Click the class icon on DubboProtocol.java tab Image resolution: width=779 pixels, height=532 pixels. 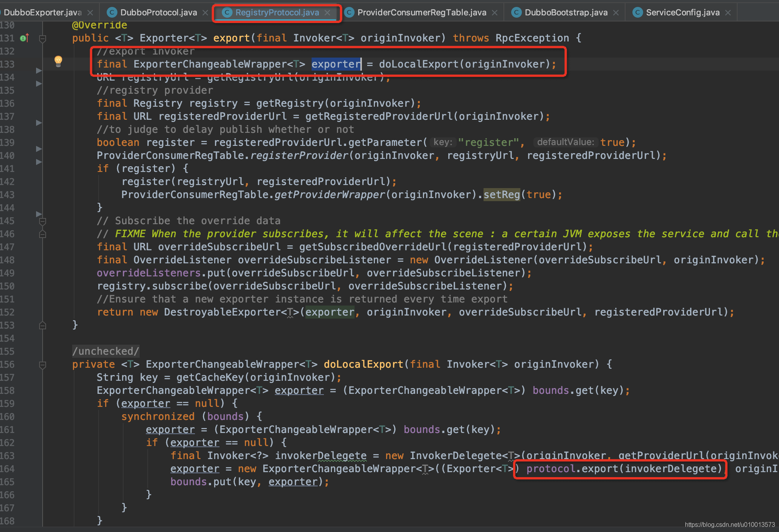(x=112, y=13)
